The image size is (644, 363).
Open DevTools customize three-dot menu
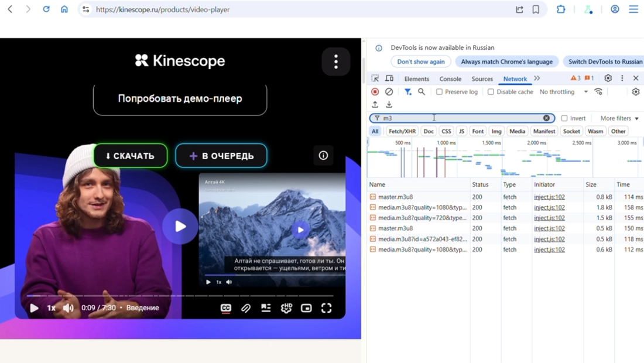point(622,78)
